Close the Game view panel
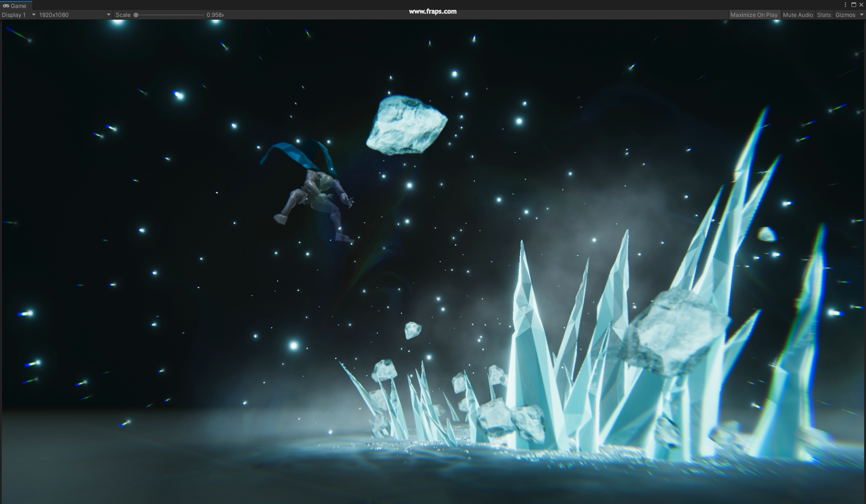866x504 pixels. (x=861, y=5)
